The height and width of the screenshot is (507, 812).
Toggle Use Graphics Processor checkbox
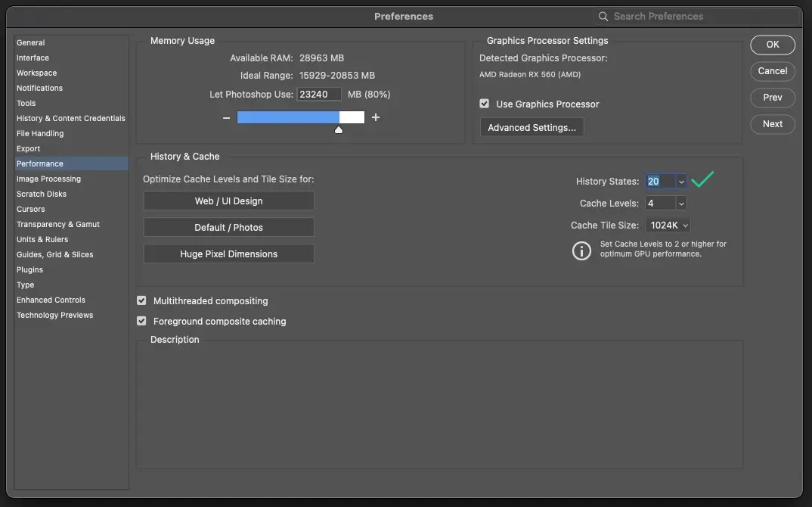(x=484, y=104)
